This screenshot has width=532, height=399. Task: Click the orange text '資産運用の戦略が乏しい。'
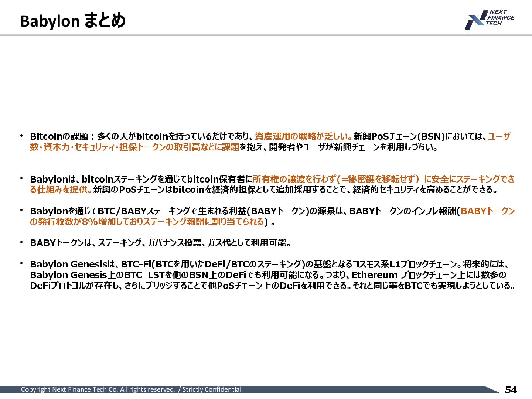[303, 136]
